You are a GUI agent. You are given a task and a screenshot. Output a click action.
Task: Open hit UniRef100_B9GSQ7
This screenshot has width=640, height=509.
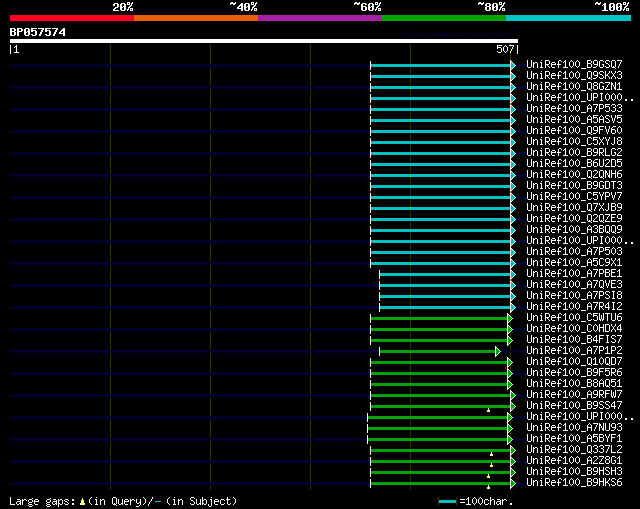pos(574,64)
